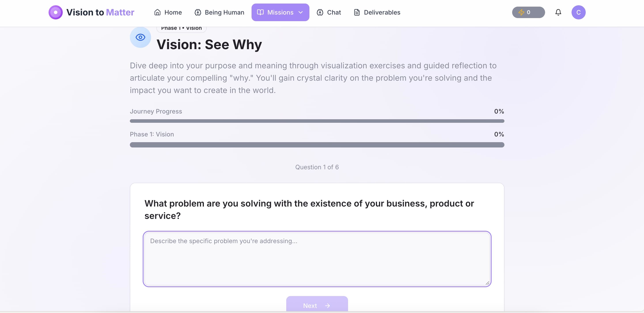644x313 pixels.
Task: Select the Being Human brain icon
Action: tap(198, 12)
